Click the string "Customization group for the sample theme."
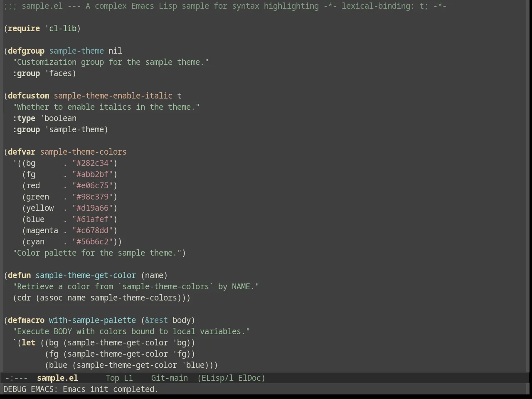Viewport: 532px width, 399px height. pos(111,62)
